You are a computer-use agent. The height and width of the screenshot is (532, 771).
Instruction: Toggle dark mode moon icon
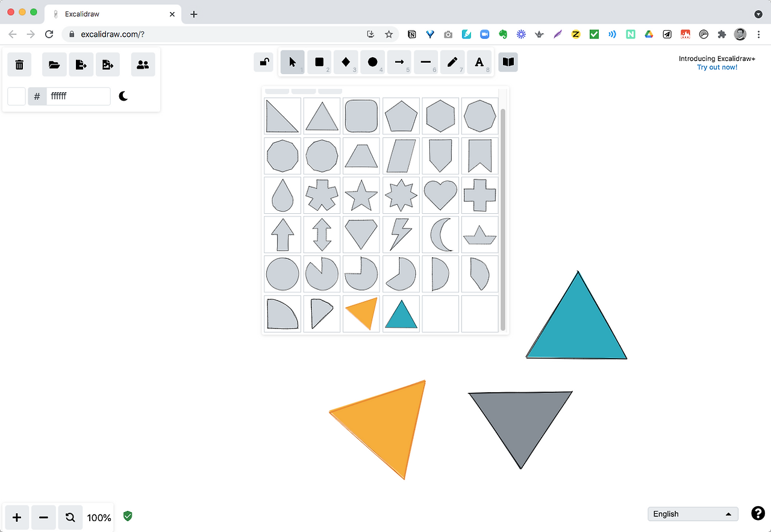click(123, 96)
